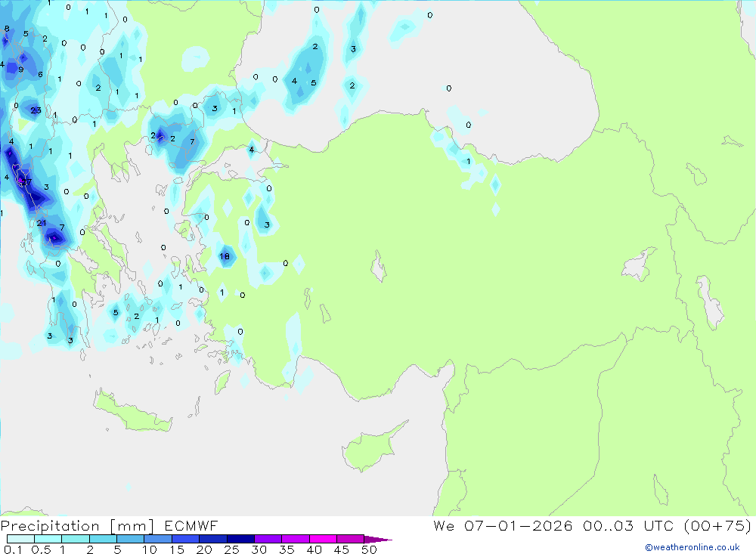The width and height of the screenshot is (756, 554).
Task: Click the "21" precipitation value on the map
Action: point(42,223)
